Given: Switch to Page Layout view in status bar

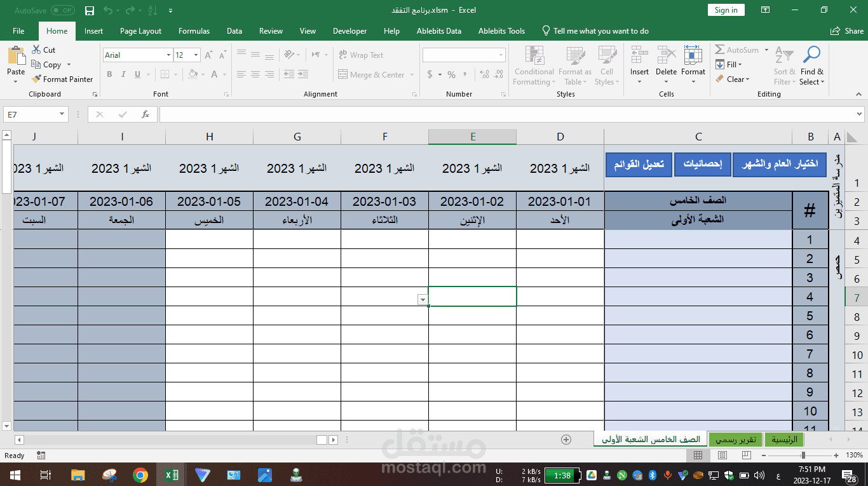Looking at the screenshot, I should (722, 455).
